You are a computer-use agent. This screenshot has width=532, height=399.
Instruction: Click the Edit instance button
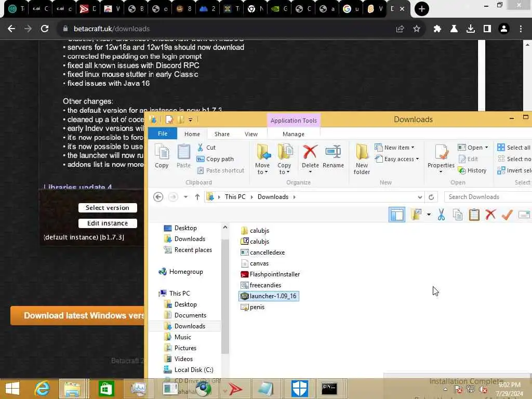point(108,223)
